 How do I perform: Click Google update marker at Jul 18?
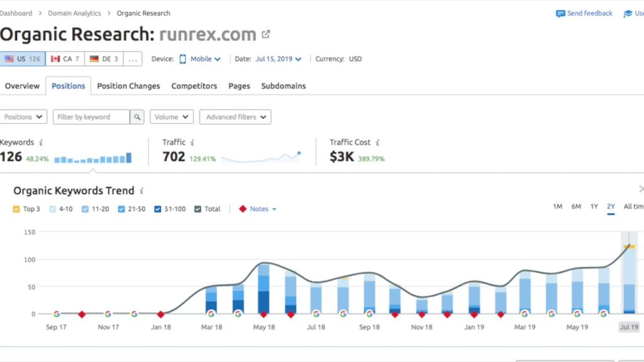click(316, 314)
